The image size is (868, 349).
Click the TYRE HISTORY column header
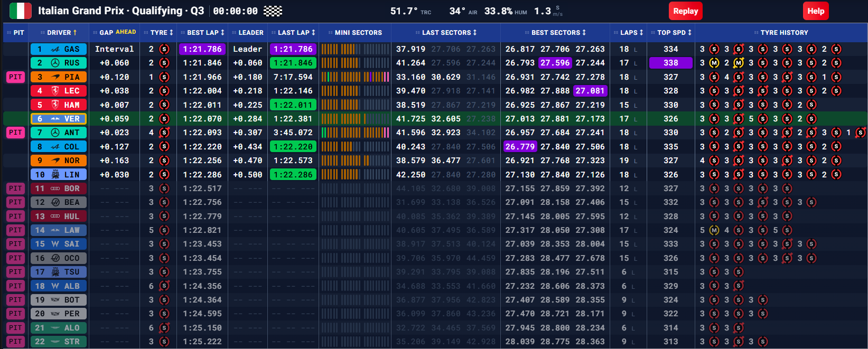pyautogui.click(x=781, y=33)
